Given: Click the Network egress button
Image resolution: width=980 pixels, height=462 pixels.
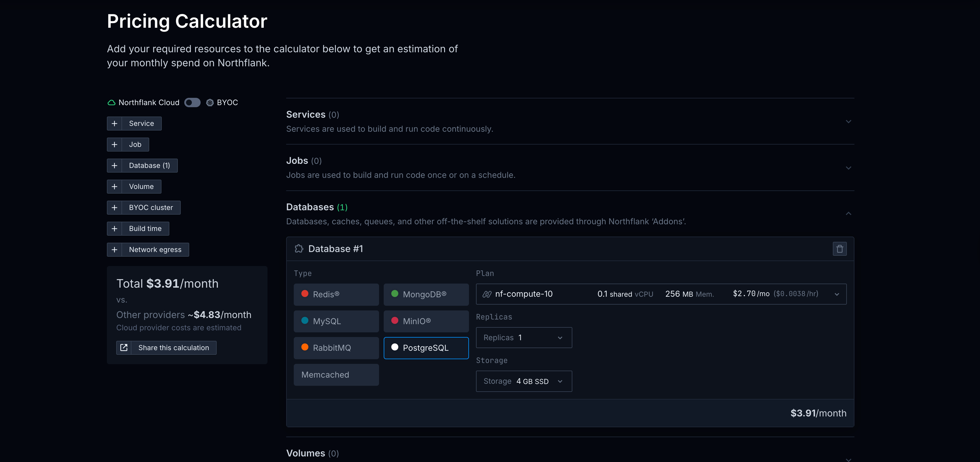Looking at the screenshot, I should pos(155,250).
